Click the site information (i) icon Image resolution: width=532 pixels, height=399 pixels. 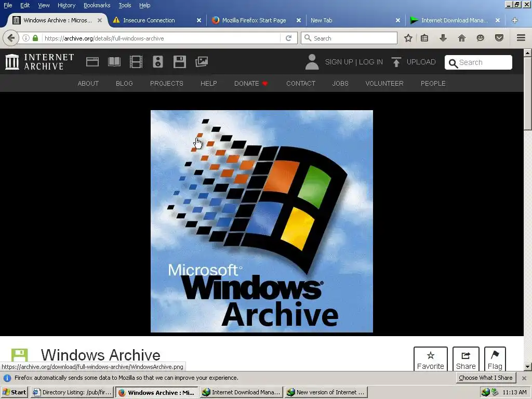click(x=26, y=38)
